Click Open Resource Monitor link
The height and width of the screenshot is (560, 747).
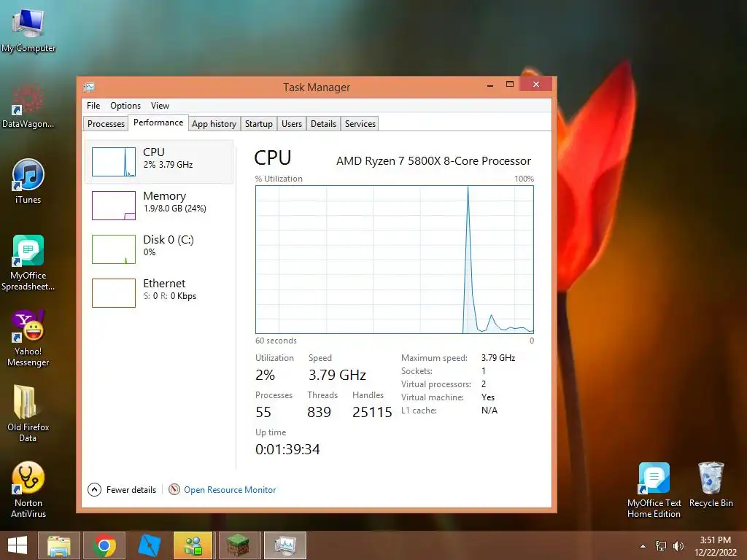pos(230,489)
